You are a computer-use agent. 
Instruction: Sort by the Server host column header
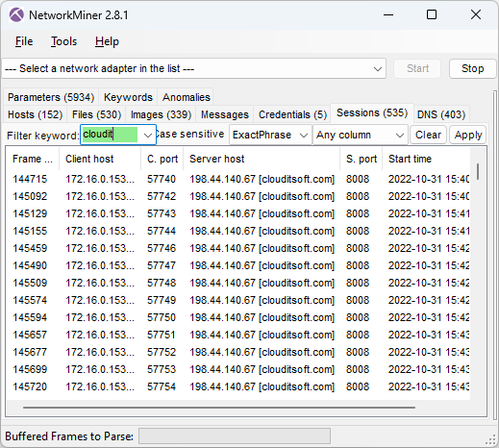pos(262,159)
